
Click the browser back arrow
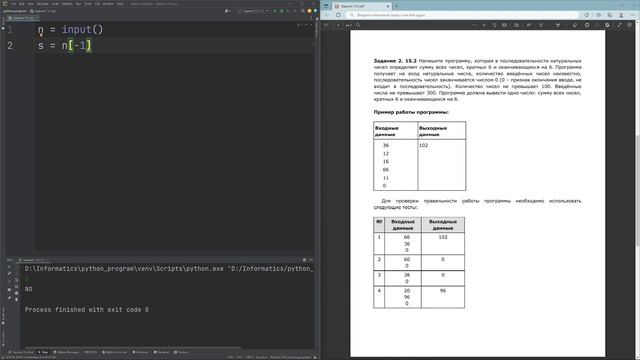pos(327,15)
